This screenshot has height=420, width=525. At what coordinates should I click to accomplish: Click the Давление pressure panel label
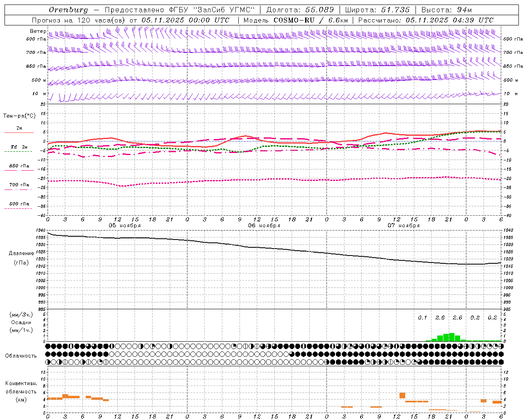coord(21,253)
